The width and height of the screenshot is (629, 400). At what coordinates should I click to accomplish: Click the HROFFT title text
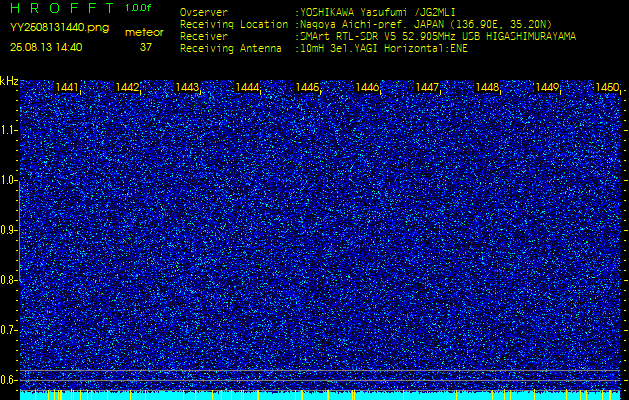61,8
